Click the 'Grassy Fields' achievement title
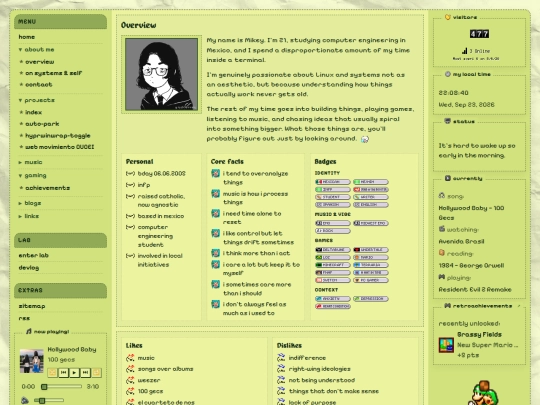 (479, 335)
